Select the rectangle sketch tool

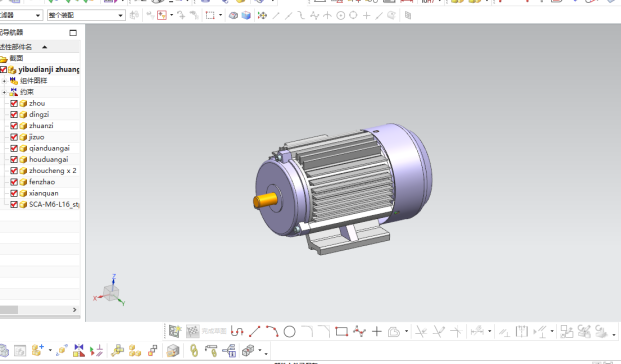[341, 331]
